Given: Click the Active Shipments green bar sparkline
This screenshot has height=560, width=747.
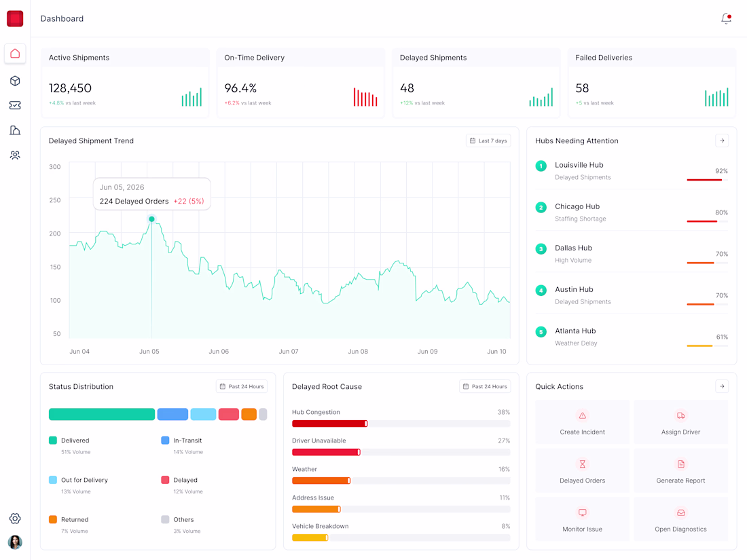Looking at the screenshot, I should (192, 96).
